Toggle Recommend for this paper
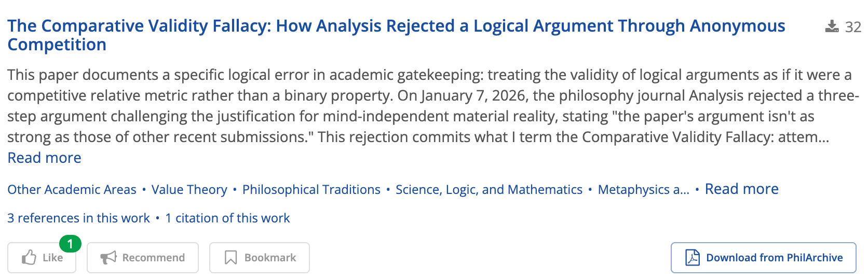 click(143, 258)
